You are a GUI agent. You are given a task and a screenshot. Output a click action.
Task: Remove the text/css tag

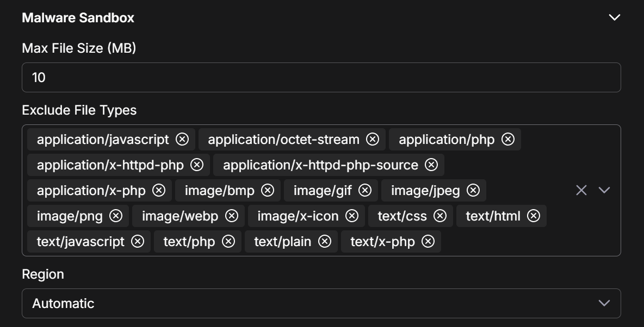point(440,216)
